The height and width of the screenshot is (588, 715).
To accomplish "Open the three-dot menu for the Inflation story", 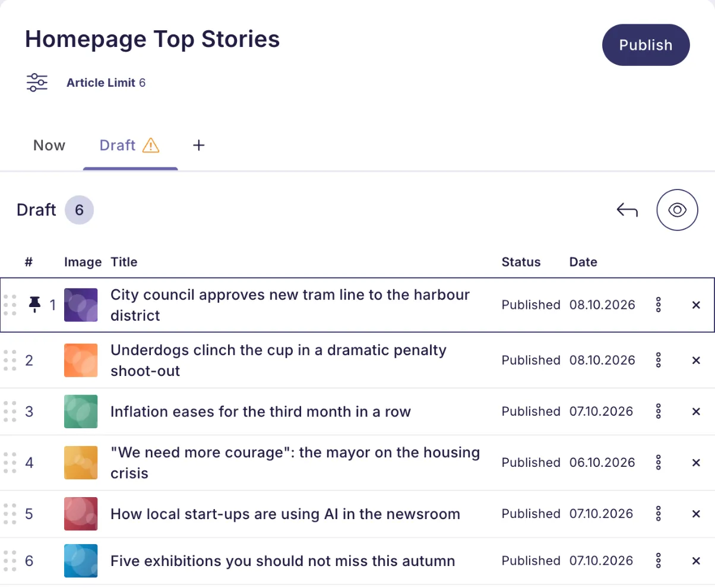I will (x=658, y=412).
